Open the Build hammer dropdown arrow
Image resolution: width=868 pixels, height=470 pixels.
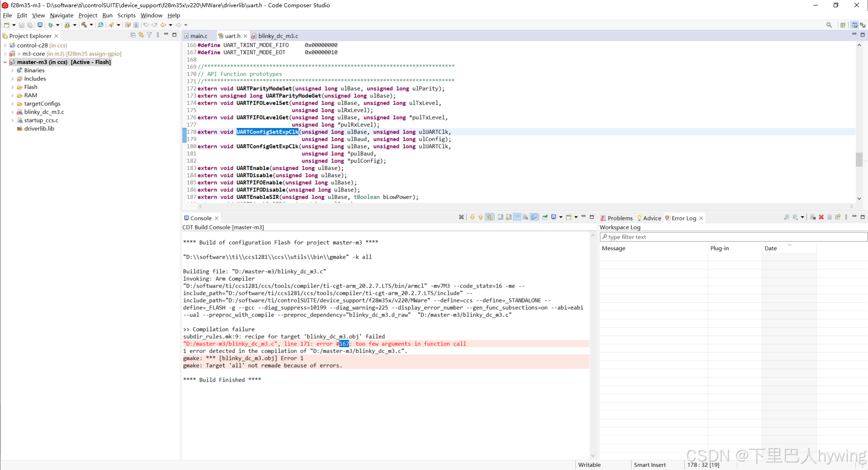pyautogui.click(x=91, y=25)
